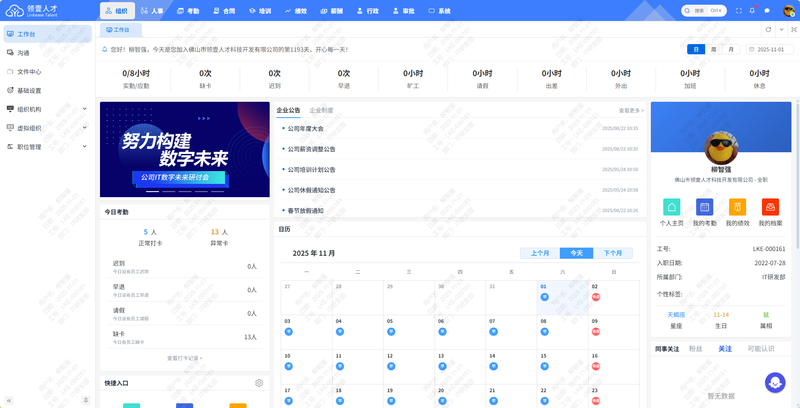Image resolution: width=800 pixels, height=408 pixels.
Task: Open the 我的绩效 medal icon
Action: tap(737, 207)
